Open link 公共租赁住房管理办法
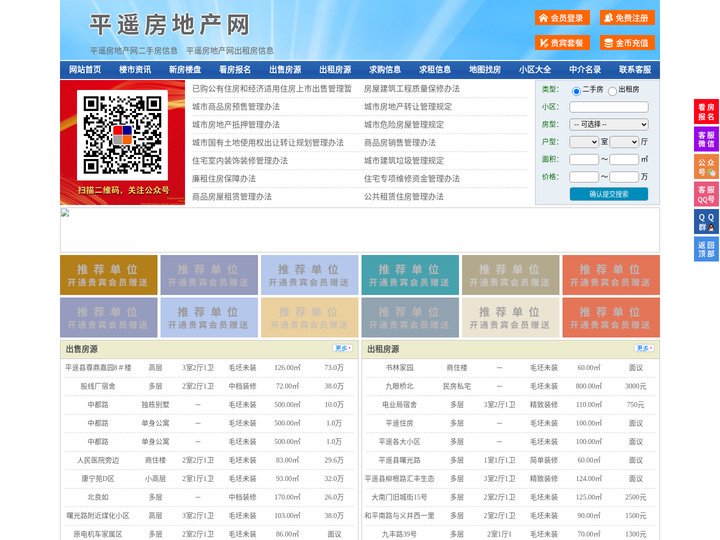 click(x=404, y=197)
